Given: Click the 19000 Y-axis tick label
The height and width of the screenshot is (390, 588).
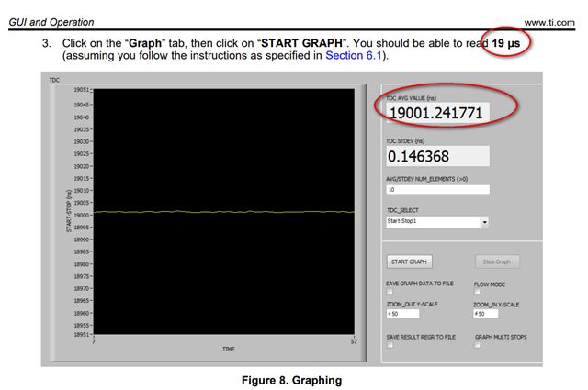Looking at the screenshot, I should (82, 215).
